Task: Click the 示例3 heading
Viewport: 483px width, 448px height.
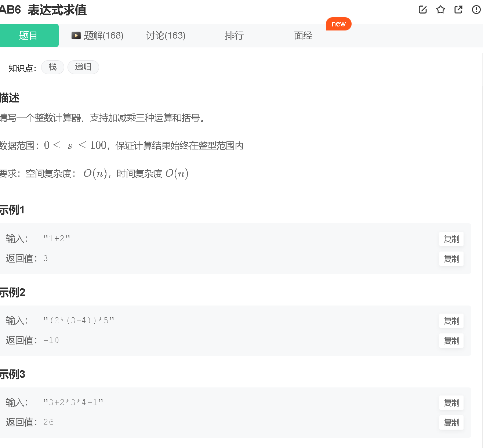Action: coord(12,375)
